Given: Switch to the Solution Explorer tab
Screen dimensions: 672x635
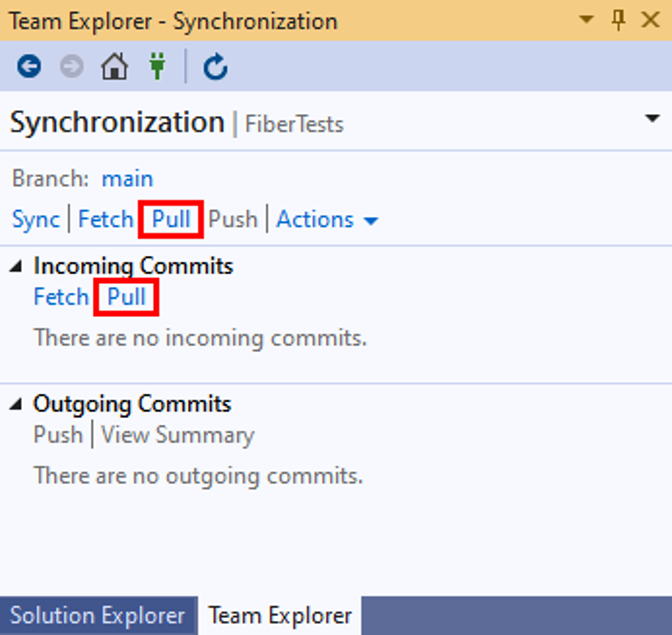Looking at the screenshot, I should (97, 616).
